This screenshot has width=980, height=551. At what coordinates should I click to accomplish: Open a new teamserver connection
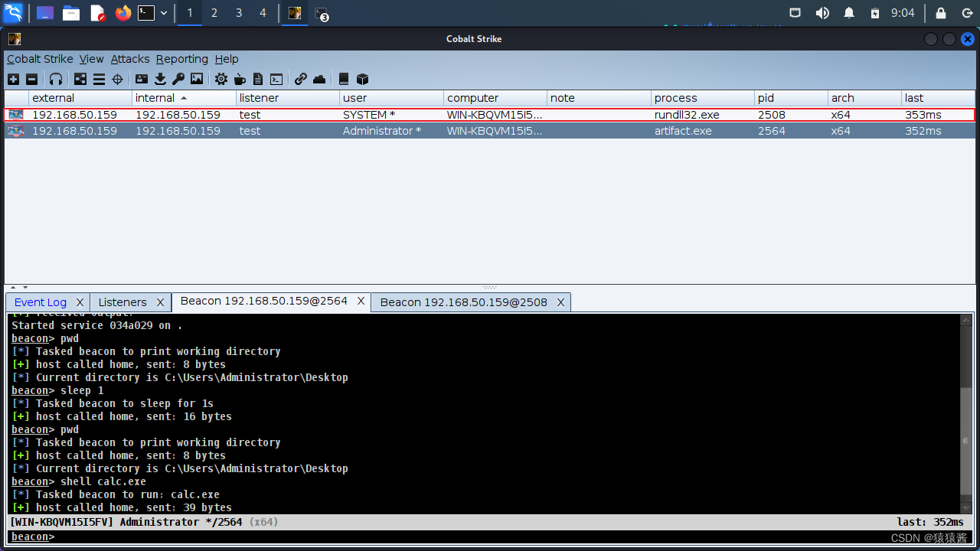pos(13,79)
